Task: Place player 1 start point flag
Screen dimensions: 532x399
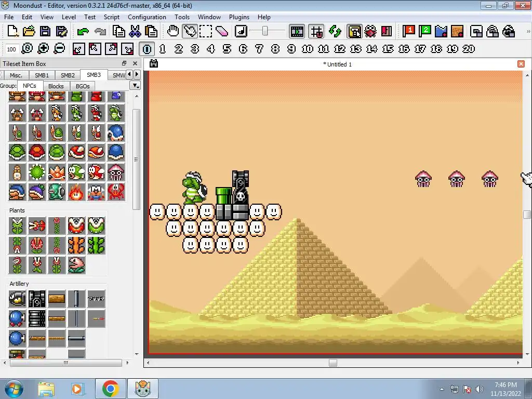Action: (408, 31)
